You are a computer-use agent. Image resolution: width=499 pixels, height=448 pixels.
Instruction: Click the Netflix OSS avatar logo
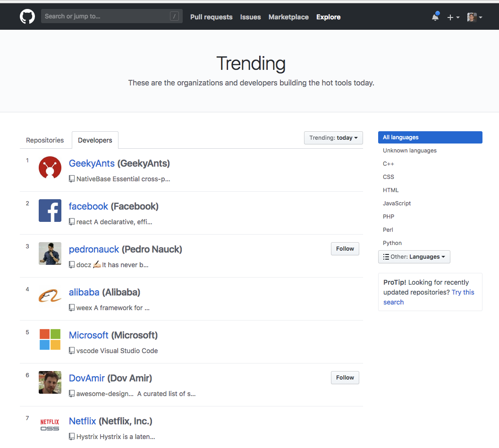tap(50, 425)
